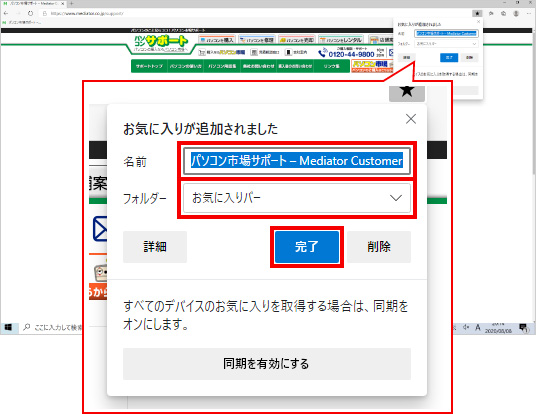The image size is (536, 414).
Task: Go to 修理の問い合わせ in green navigation
Action: (x=258, y=66)
